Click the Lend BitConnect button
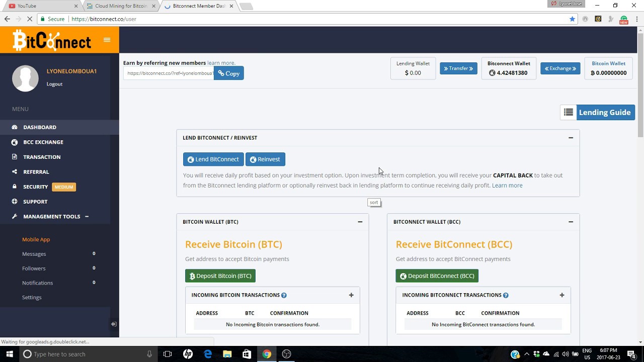The height and width of the screenshot is (362, 644). [x=213, y=159]
